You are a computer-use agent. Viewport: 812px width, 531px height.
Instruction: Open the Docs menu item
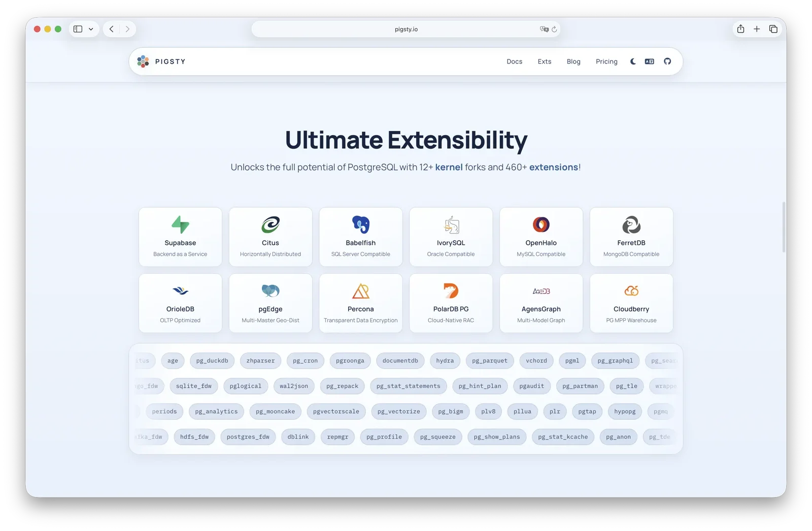point(514,61)
